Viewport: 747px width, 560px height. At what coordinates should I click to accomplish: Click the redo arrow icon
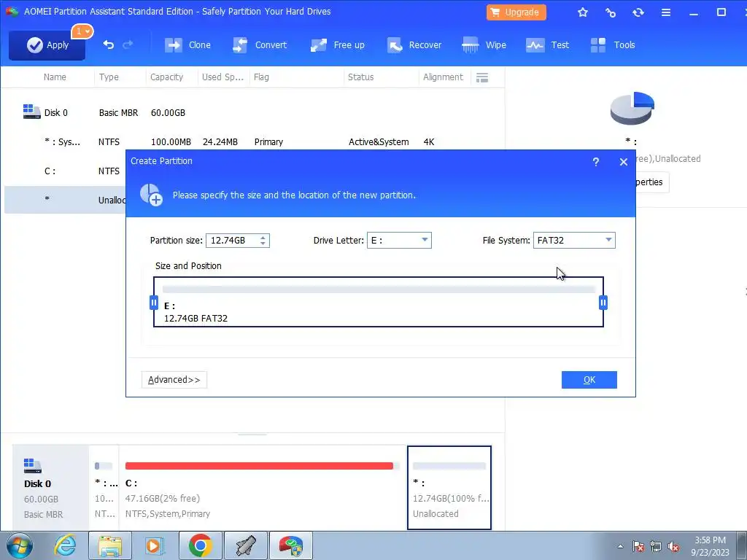[128, 44]
